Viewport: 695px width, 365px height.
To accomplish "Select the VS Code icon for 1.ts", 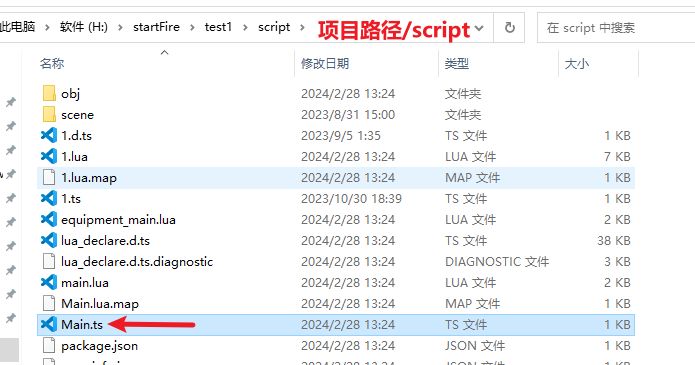I will click(x=49, y=198).
